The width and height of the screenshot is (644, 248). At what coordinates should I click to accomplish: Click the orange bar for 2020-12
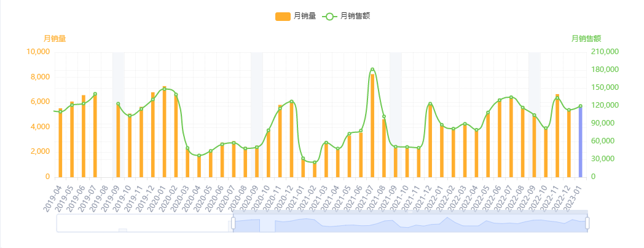pyautogui.click(x=292, y=139)
